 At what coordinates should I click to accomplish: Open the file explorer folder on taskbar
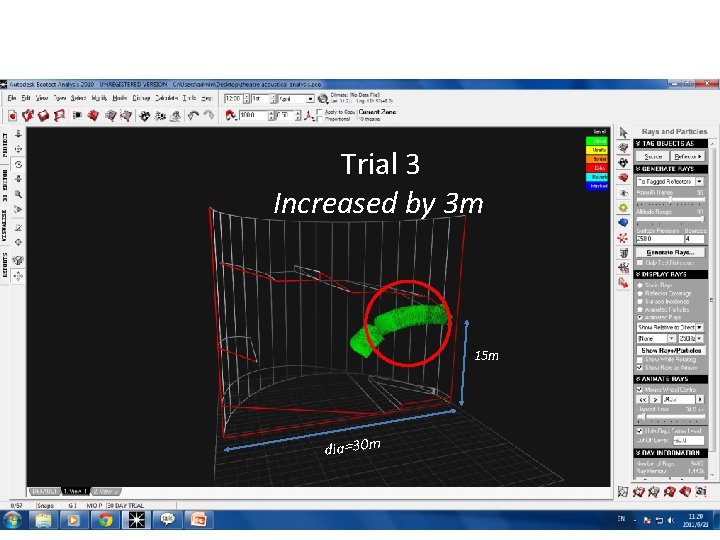pyautogui.click(x=43, y=520)
